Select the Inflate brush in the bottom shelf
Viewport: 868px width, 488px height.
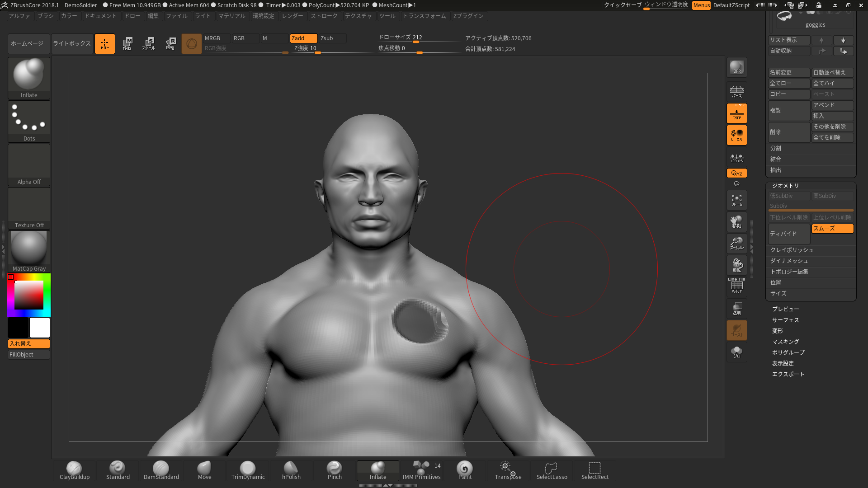[x=378, y=470]
